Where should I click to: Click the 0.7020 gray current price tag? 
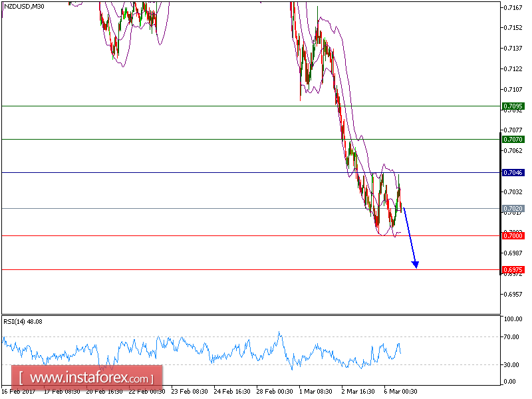click(x=510, y=207)
